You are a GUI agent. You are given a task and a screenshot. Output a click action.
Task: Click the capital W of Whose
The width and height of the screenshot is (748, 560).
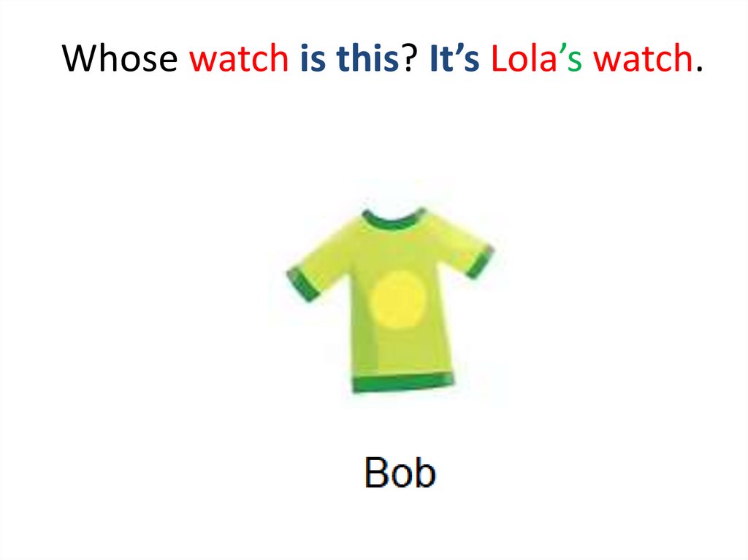pyautogui.click(x=80, y=58)
